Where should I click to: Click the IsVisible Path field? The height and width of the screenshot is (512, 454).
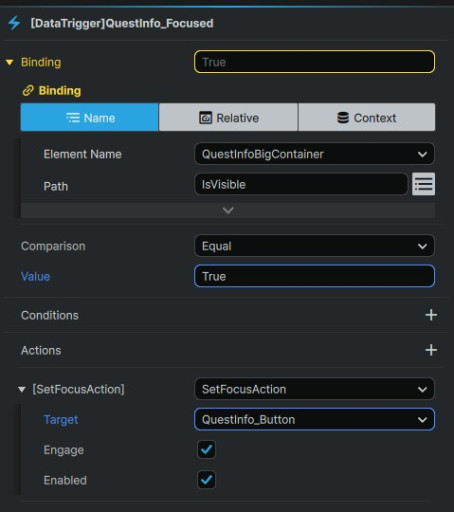301,184
